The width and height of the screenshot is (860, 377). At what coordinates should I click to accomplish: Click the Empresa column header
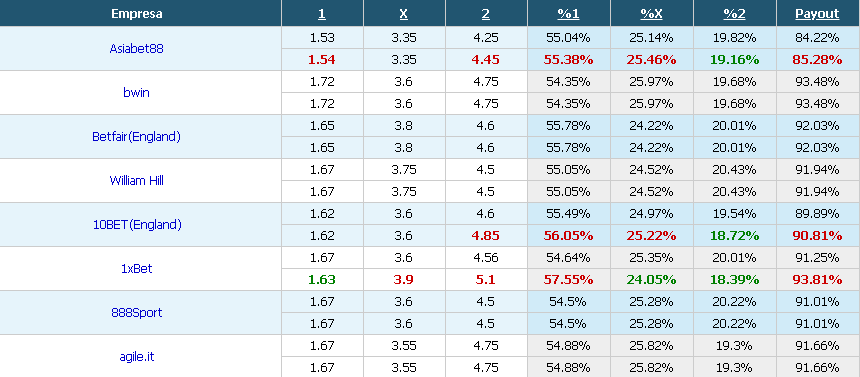coord(137,14)
